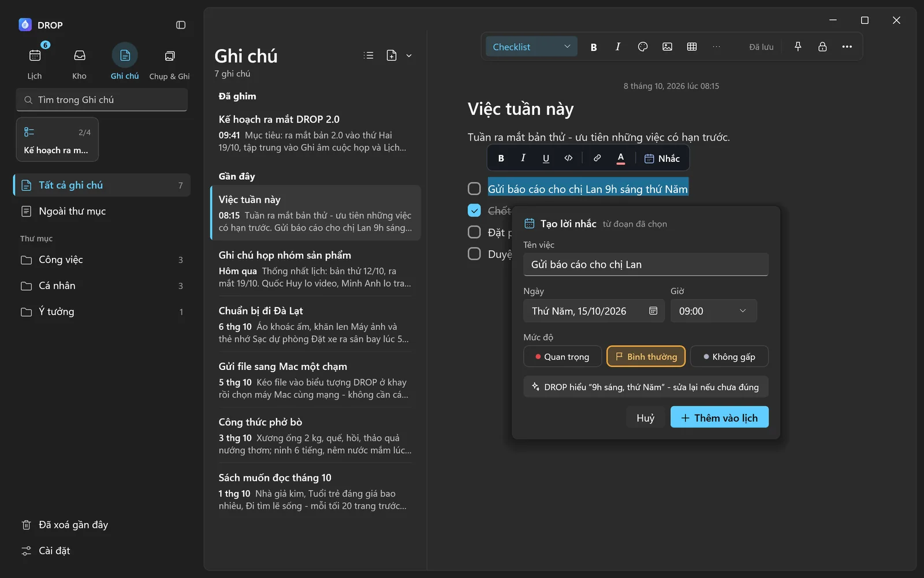This screenshot has height=578, width=924.
Task: Open the Công việc folder
Action: tap(102, 260)
